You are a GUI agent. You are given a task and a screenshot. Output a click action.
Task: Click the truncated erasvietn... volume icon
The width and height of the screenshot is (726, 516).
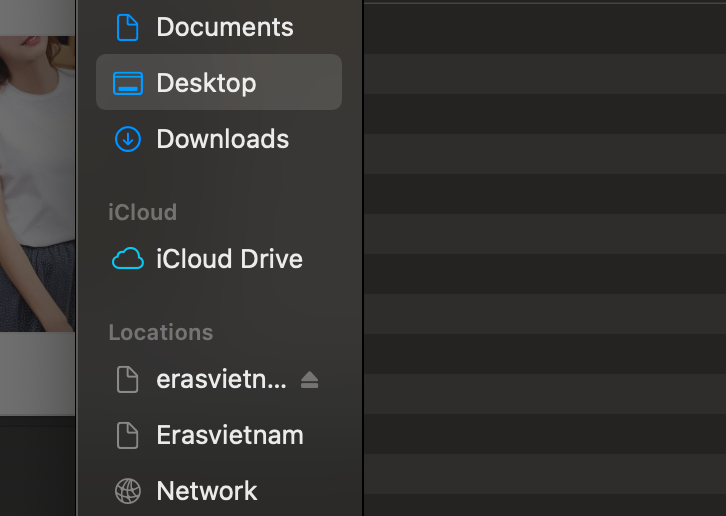(127, 379)
